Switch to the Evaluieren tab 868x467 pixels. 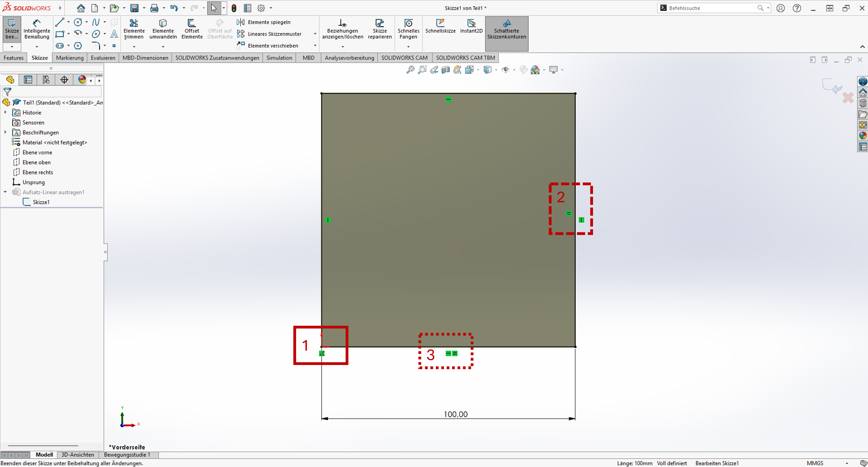(103, 58)
